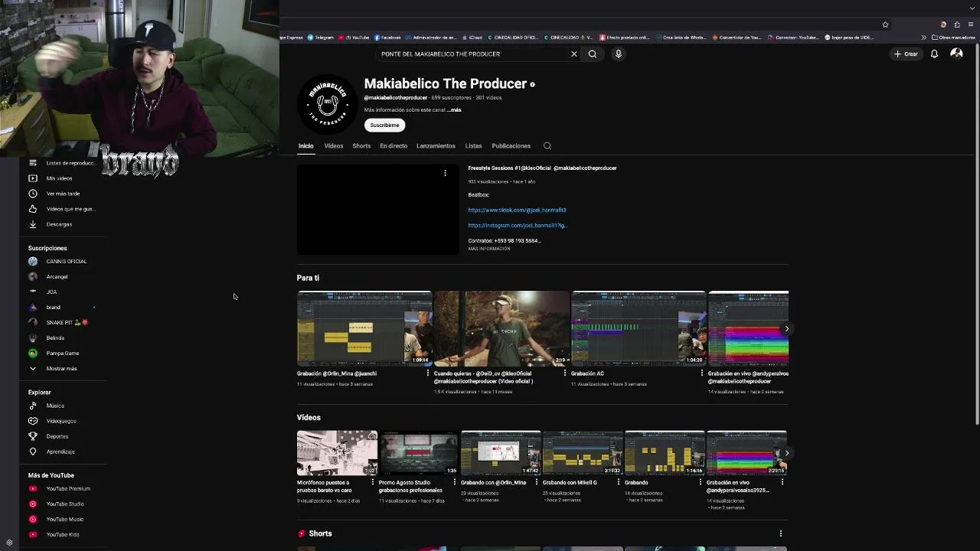The width and height of the screenshot is (980, 551).
Task: Open options for Cuando quieras video
Action: [x=565, y=373]
